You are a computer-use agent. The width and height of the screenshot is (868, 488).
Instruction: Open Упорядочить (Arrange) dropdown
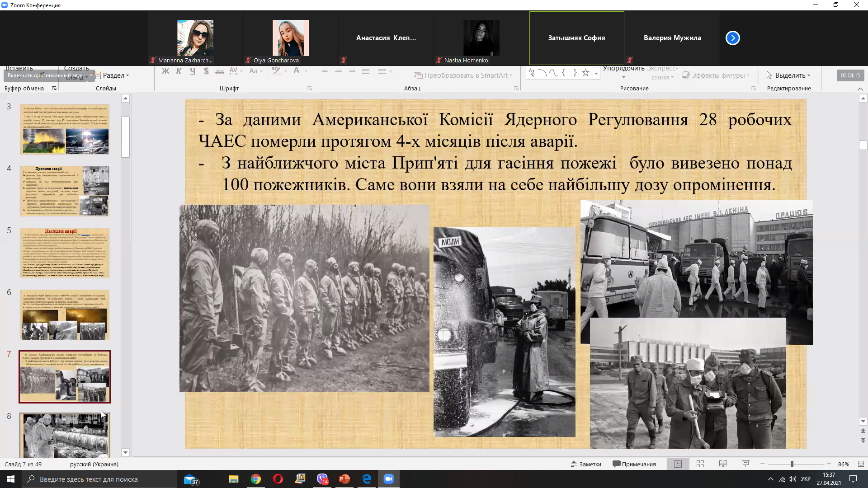tap(624, 72)
